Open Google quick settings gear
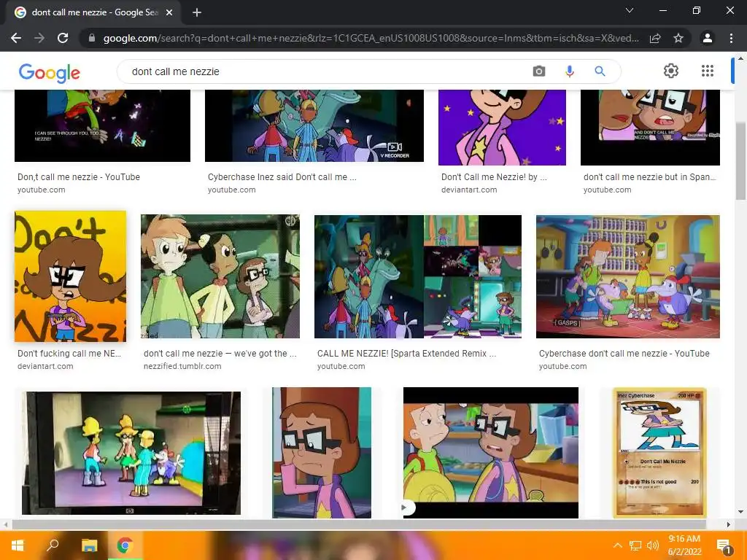Image resolution: width=747 pixels, height=560 pixels. (671, 71)
